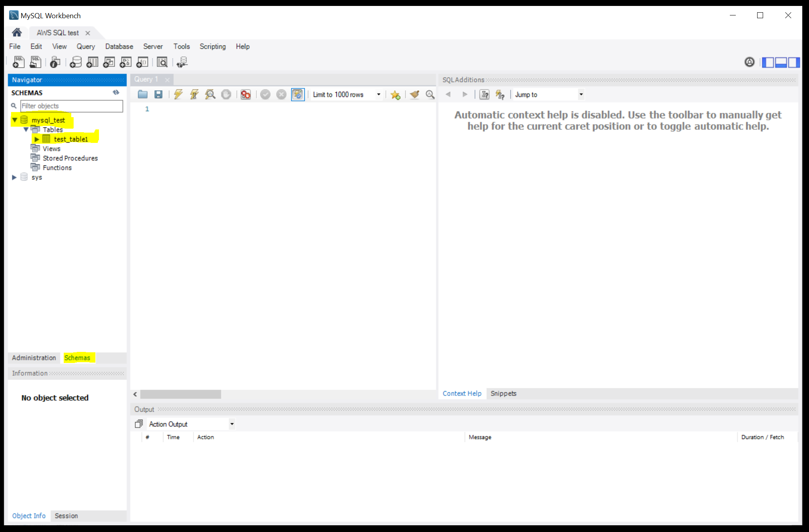
Task: Click the query editor horizontal scrollbar
Action: (180, 394)
